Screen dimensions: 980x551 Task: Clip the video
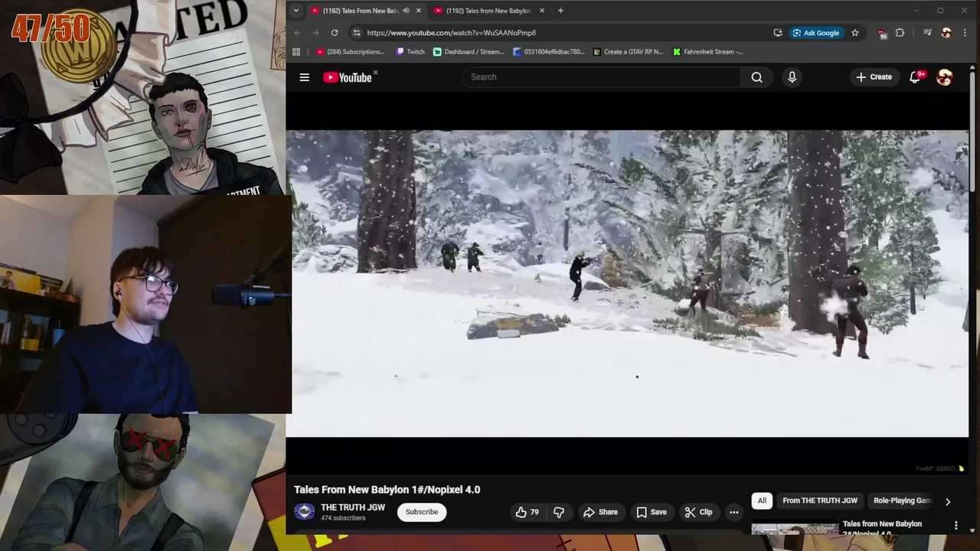698,512
